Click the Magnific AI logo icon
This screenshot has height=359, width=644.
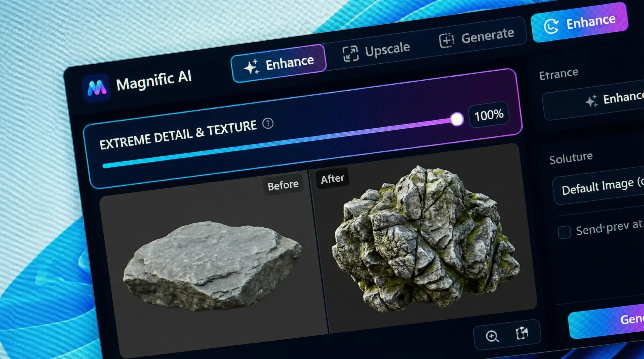click(x=97, y=88)
